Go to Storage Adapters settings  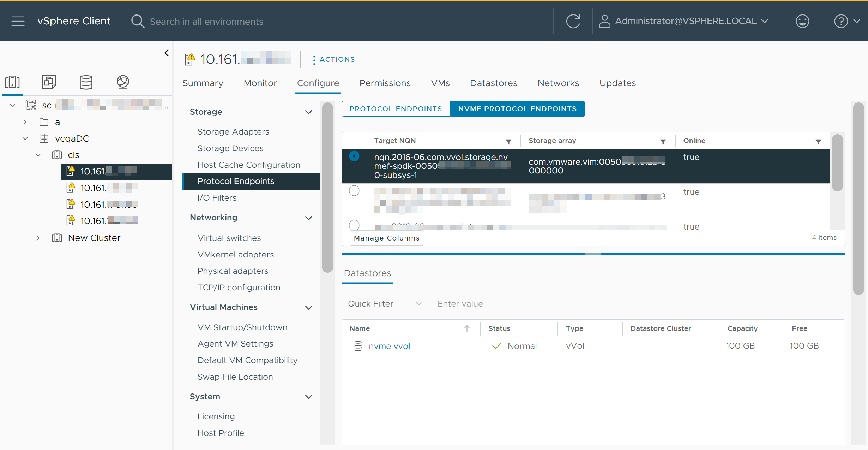click(x=233, y=132)
